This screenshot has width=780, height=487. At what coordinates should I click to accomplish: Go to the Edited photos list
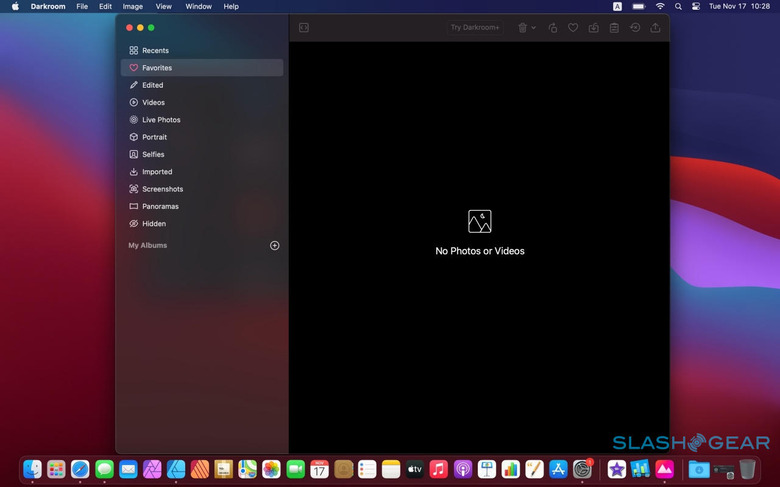pos(152,85)
